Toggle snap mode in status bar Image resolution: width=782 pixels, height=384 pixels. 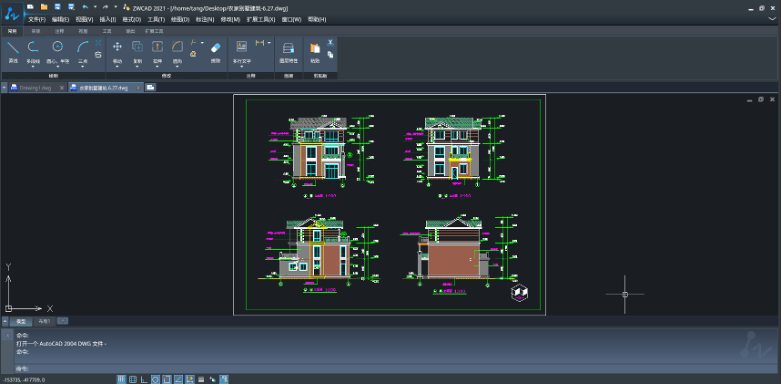[121, 380]
